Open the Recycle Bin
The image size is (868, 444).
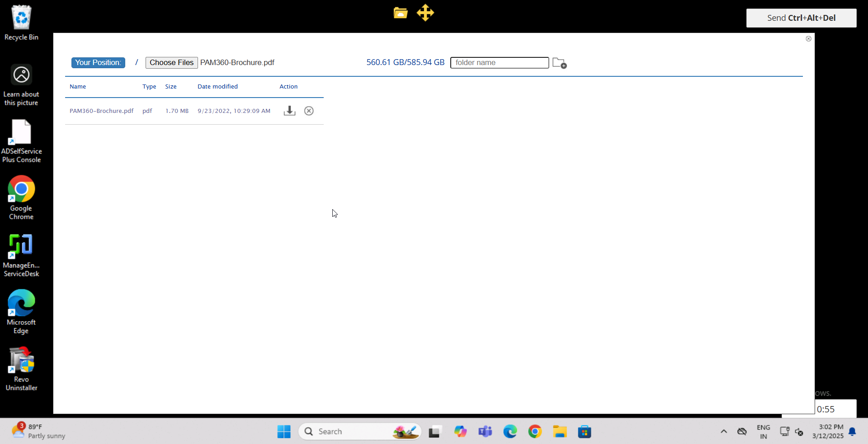pos(21,18)
